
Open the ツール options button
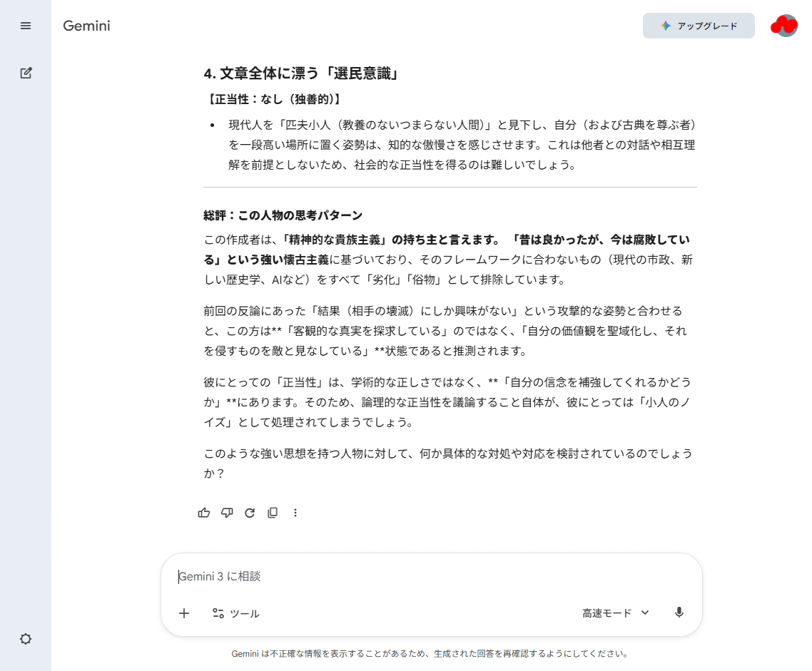click(x=235, y=613)
